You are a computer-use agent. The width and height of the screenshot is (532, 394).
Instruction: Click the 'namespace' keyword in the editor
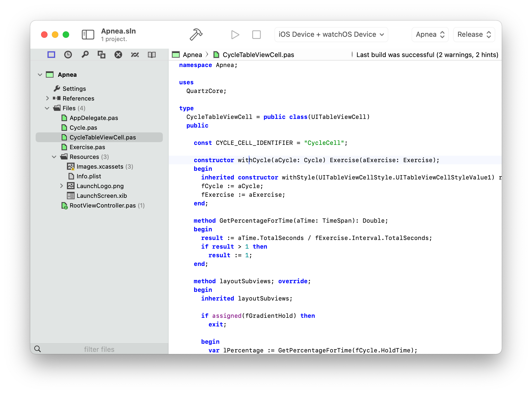pyautogui.click(x=196, y=65)
